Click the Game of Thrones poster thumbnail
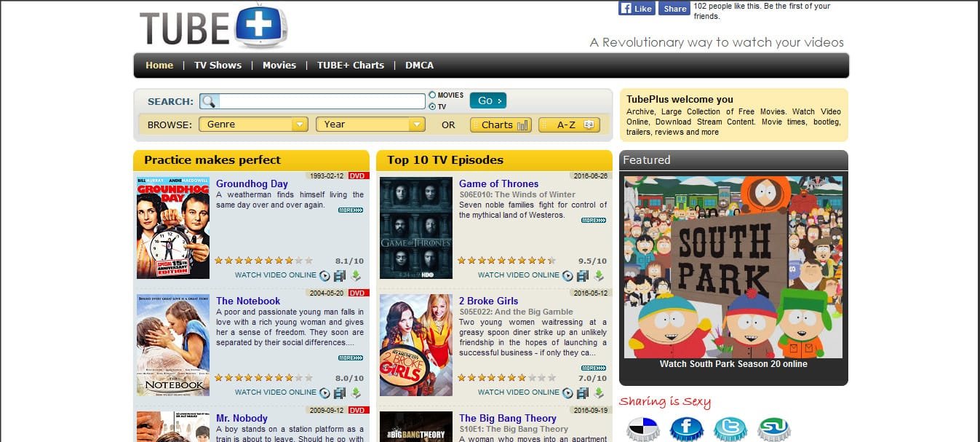The width and height of the screenshot is (980, 442). (x=416, y=227)
